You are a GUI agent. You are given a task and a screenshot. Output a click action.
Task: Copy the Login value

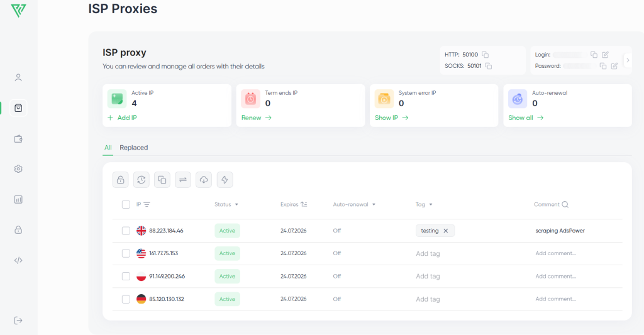click(594, 55)
